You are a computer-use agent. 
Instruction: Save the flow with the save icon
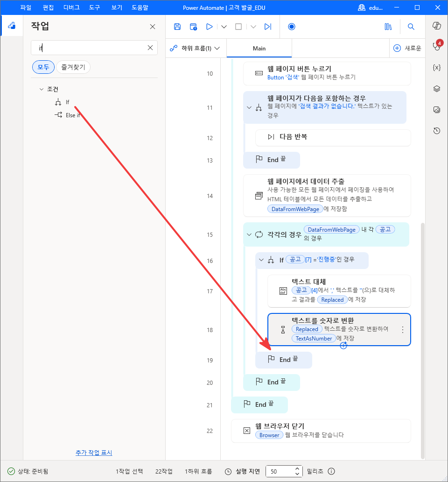[177, 27]
